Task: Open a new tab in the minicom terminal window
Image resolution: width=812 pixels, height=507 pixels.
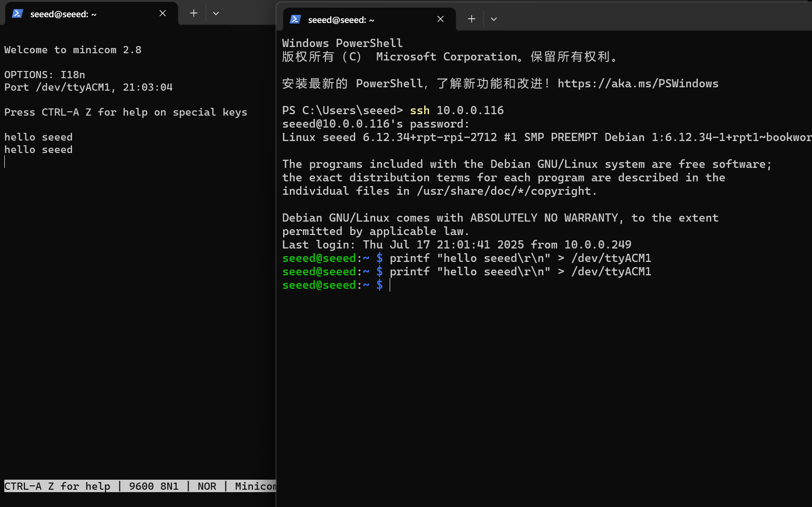Action: pyautogui.click(x=193, y=13)
